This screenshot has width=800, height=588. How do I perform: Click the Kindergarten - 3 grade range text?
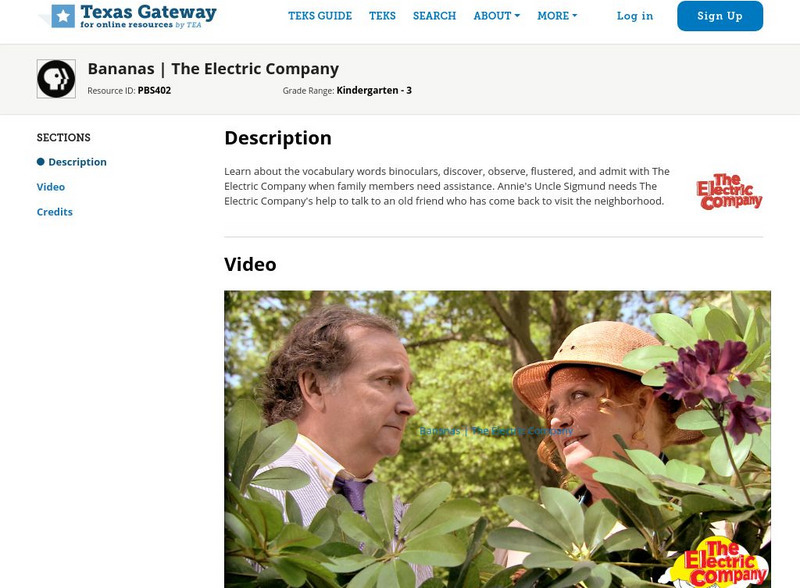pyautogui.click(x=374, y=90)
